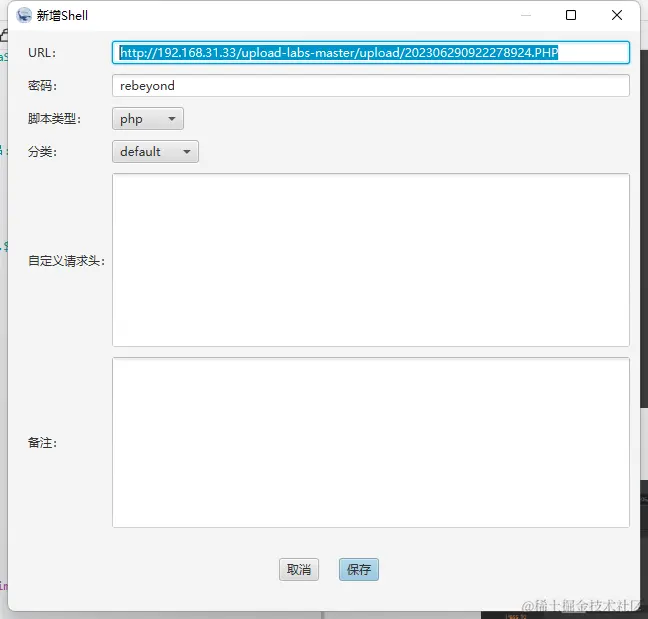
Task: Click the remarks text area
Action: (x=371, y=443)
